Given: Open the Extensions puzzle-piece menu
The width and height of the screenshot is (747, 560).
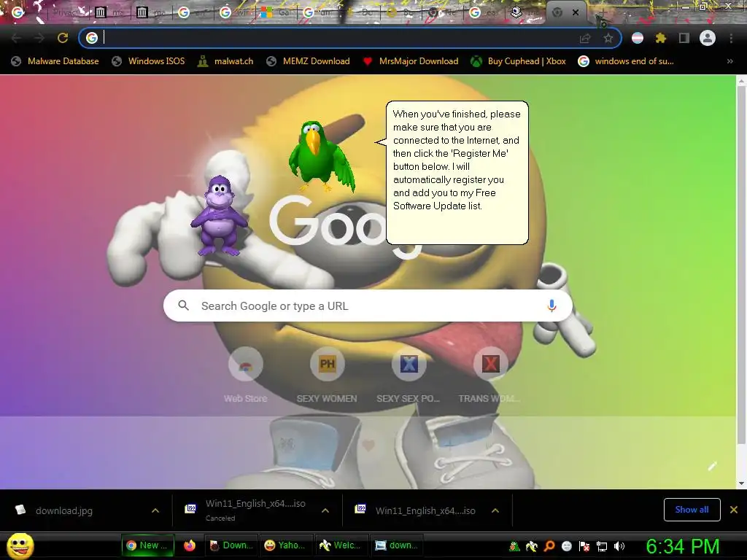Looking at the screenshot, I should [661, 38].
